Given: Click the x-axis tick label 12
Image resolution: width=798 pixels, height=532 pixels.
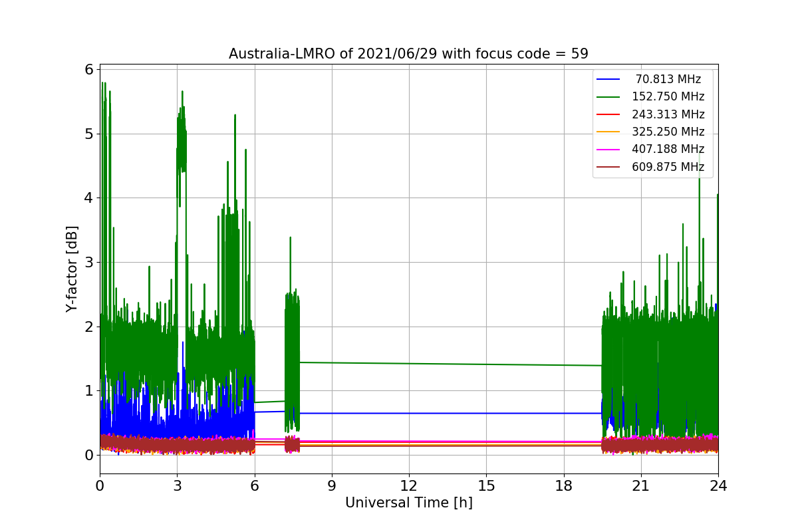Looking at the screenshot, I should tap(409, 486).
